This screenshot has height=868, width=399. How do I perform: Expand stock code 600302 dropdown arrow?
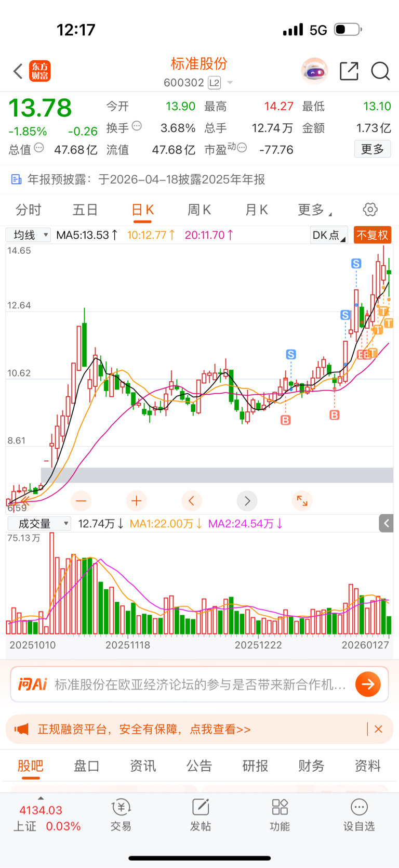[230, 83]
